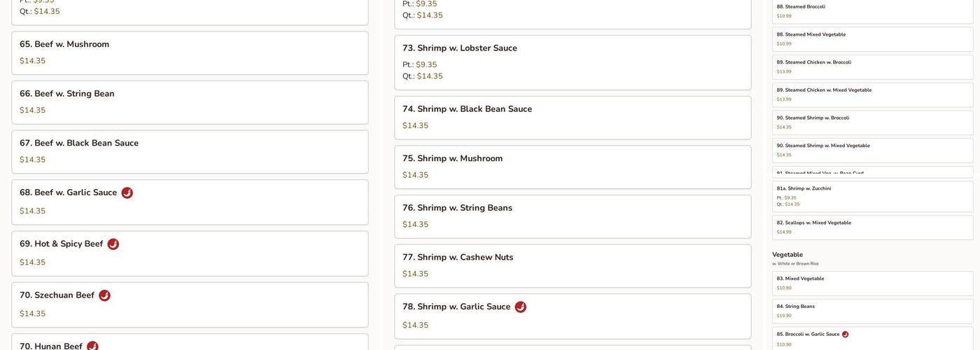The width and height of the screenshot is (980, 350).
Task: Click spicy pepper icon beside Hot & Spicy Beef
Action: click(113, 244)
